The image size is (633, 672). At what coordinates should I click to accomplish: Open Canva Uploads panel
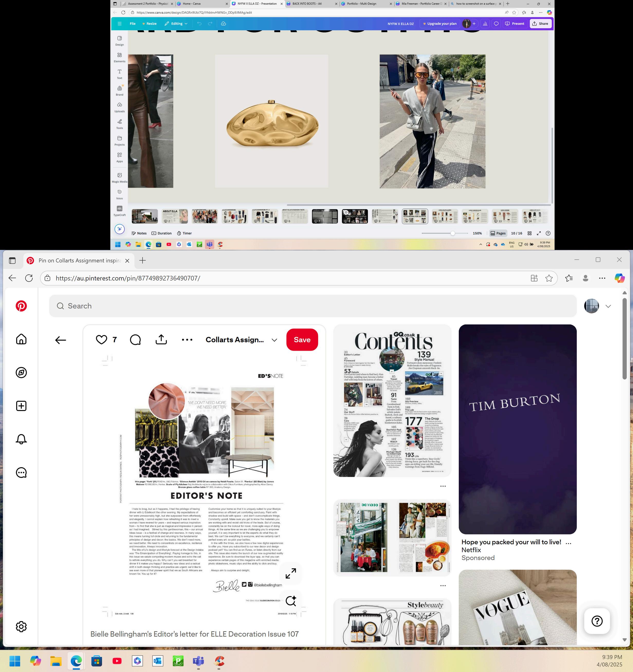pyautogui.click(x=120, y=107)
